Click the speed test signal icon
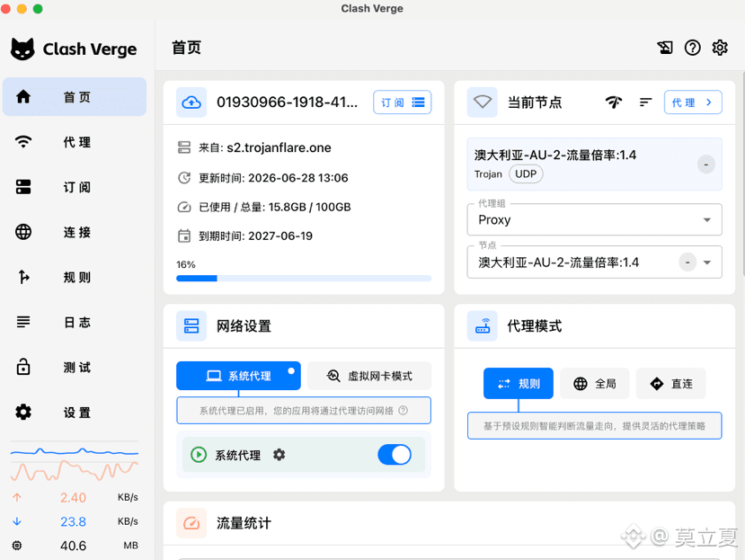745x560 pixels. (614, 102)
